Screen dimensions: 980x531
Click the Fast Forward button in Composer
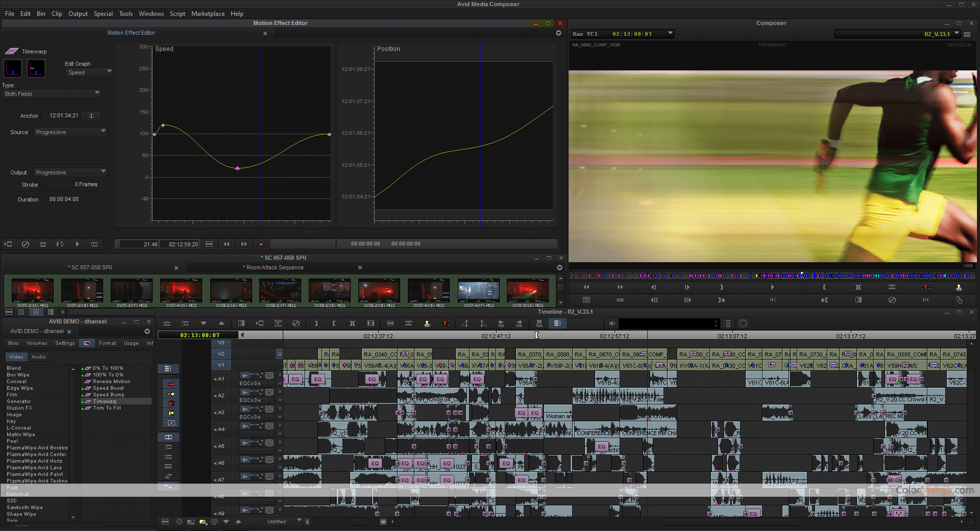(x=620, y=287)
